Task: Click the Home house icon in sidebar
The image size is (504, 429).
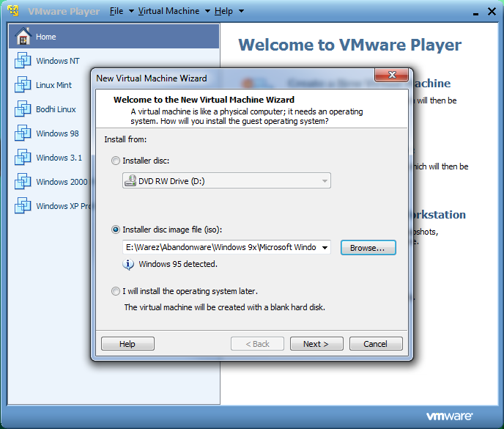Action: (x=23, y=36)
